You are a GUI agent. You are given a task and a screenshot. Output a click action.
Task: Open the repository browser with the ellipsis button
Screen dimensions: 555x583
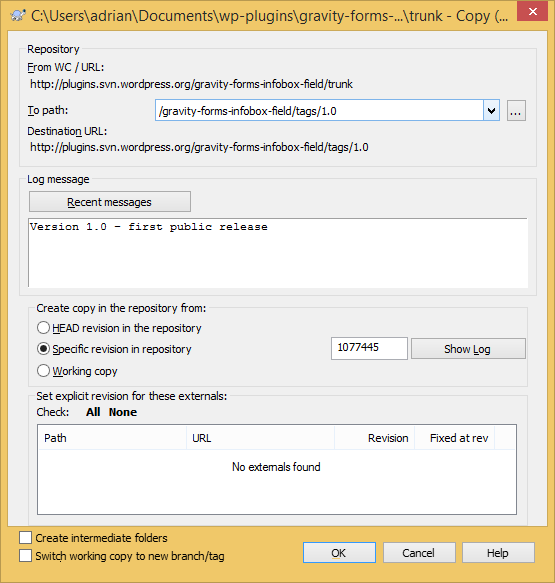[516, 111]
